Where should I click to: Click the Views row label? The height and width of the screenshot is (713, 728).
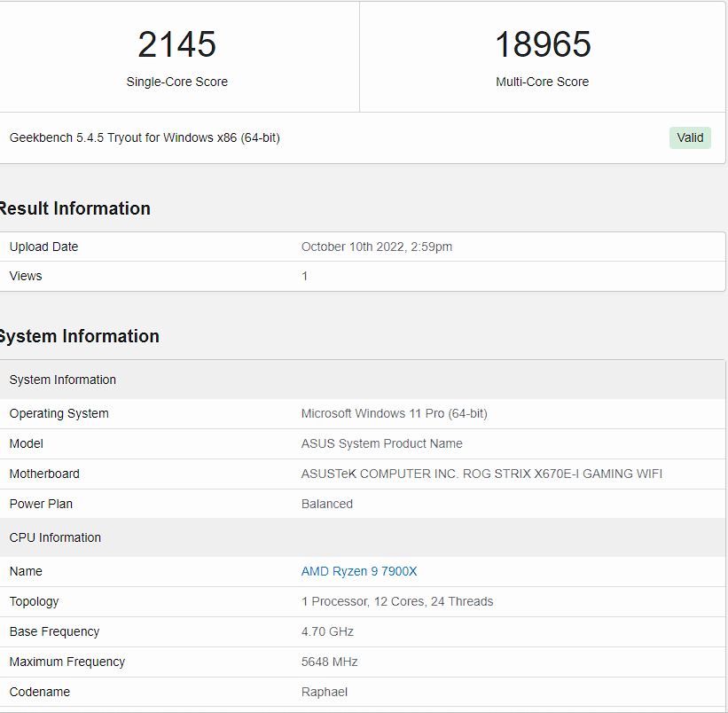tap(26, 276)
